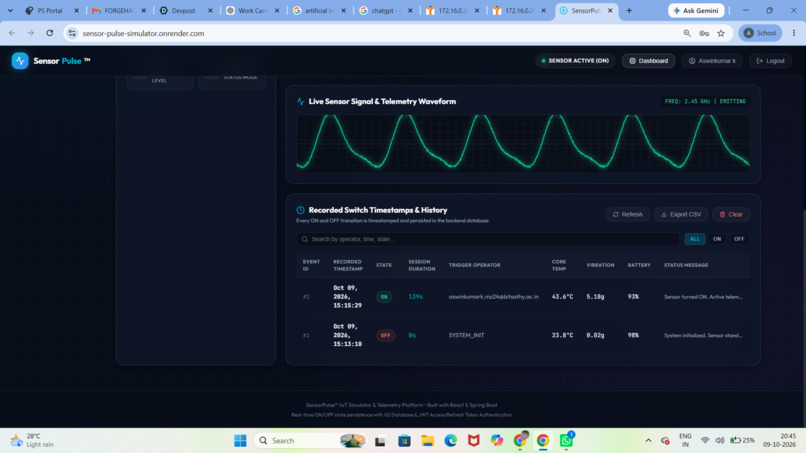Open Ask Gemini
The image size is (806, 453).
click(696, 10)
